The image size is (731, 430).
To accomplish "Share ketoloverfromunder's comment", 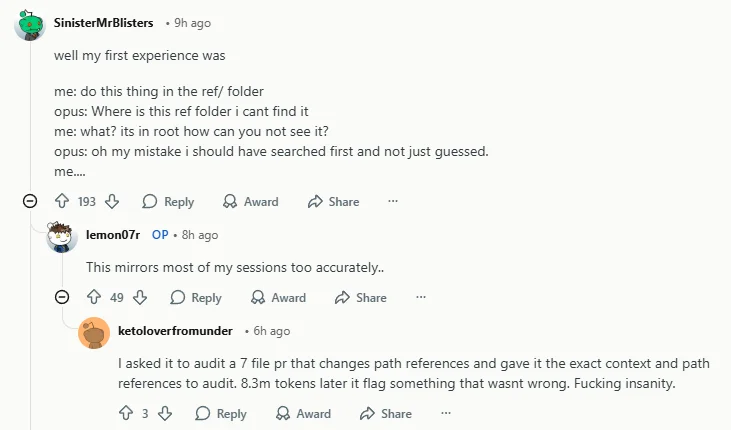I will 385,413.
